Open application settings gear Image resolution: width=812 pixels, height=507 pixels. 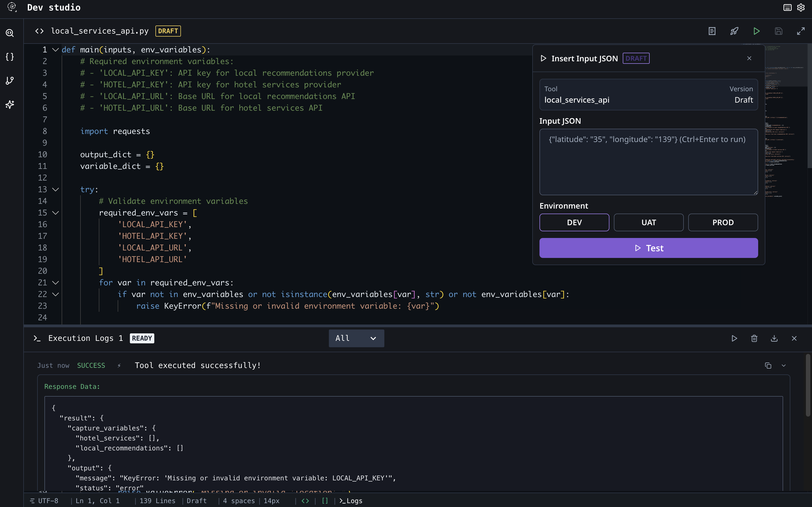[801, 7]
